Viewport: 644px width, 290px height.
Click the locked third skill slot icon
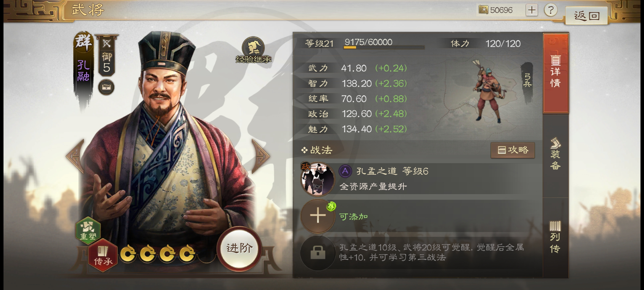tap(318, 253)
